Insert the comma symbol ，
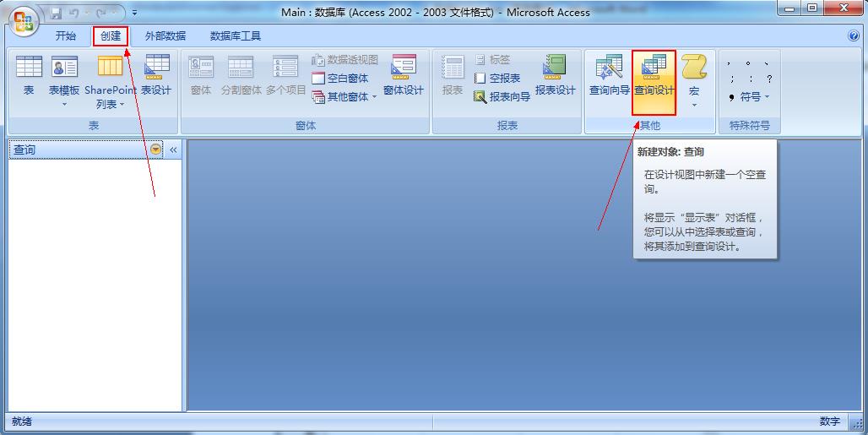 tap(729, 63)
